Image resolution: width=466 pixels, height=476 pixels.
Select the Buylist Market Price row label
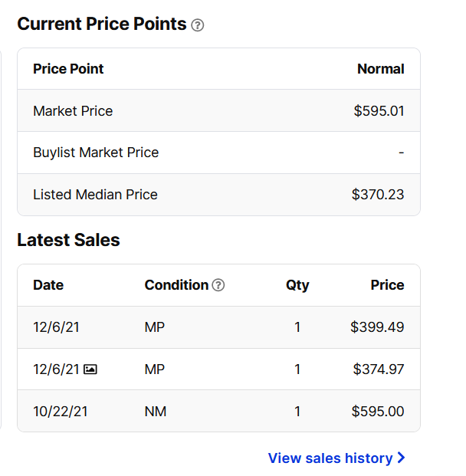(96, 153)
